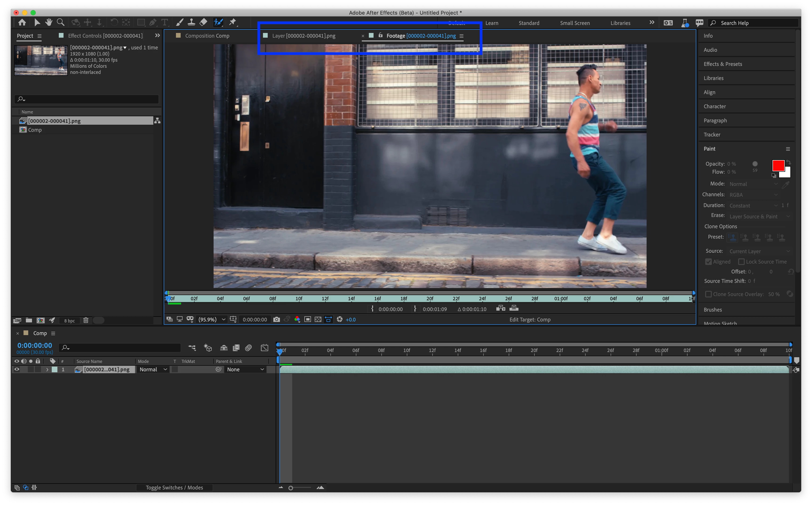Screen dimensions: 812x505
Task: Click the snapshot camera icon in viewer
Action: (x=276, y=319)
